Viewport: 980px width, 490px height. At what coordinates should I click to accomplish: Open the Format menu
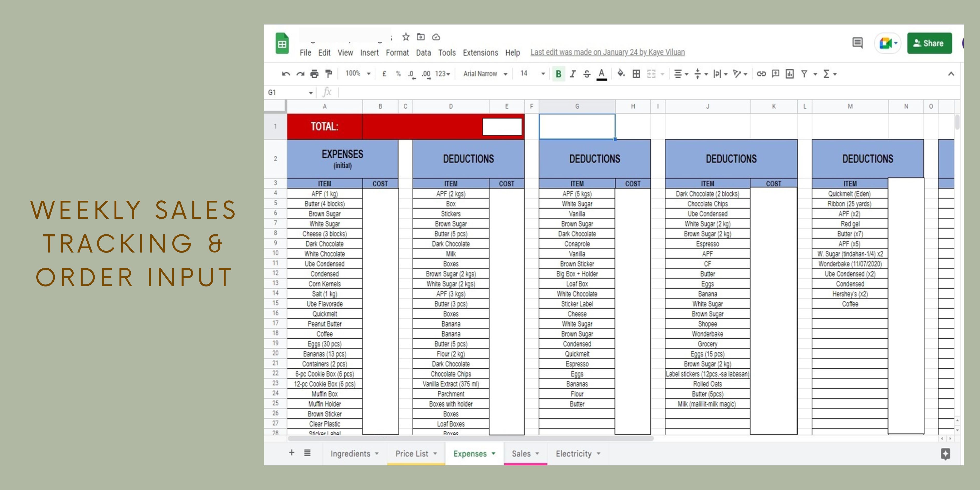pos(397,53)
